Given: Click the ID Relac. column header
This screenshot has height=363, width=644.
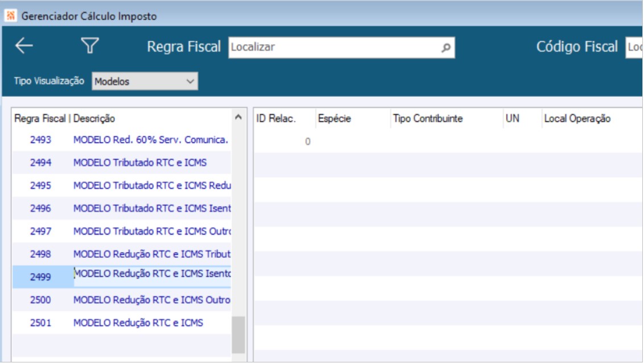Looking at the screenshot, I should pyautogui.click(x=276, y=119).
